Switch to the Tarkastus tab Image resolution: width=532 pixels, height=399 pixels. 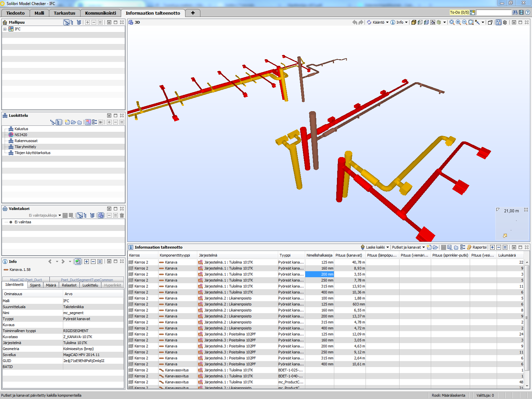65,13
